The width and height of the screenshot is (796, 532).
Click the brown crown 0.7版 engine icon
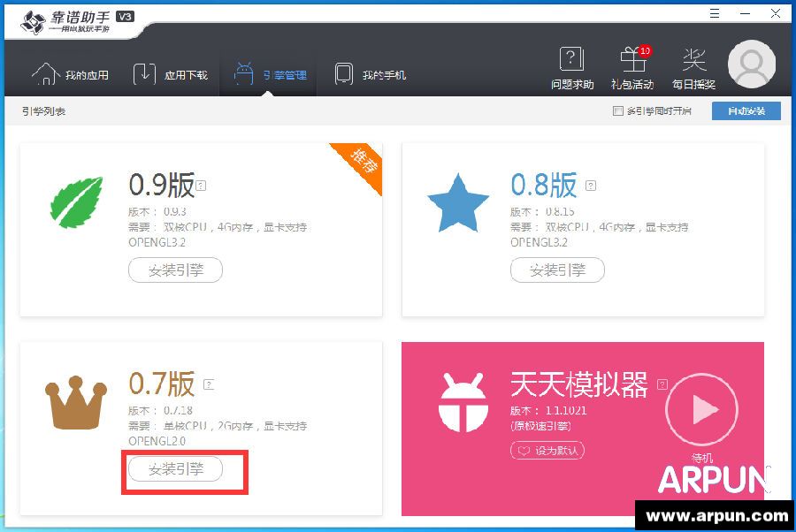click(76, 406)
